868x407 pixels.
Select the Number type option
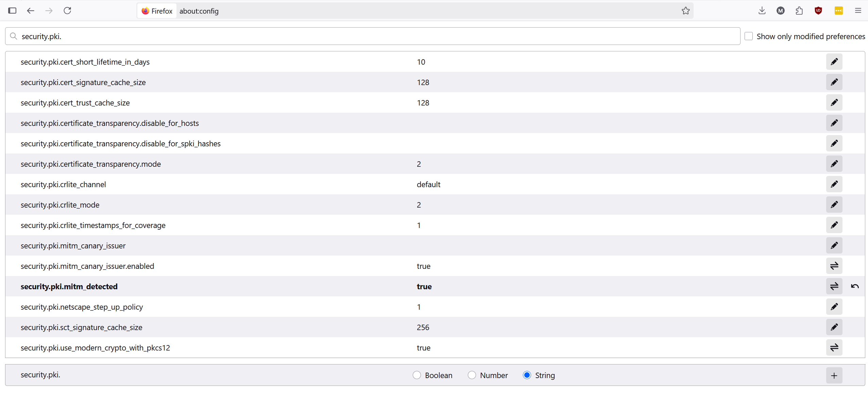click(x=472, y=375)
